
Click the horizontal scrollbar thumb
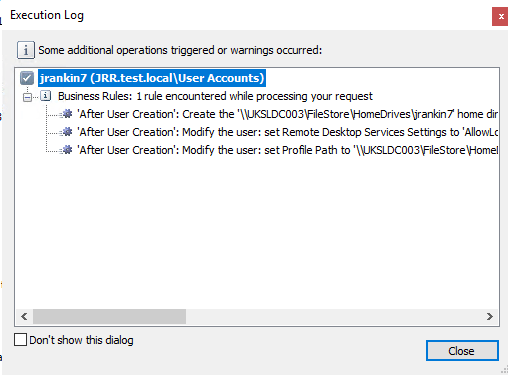(x=109, y=316)
